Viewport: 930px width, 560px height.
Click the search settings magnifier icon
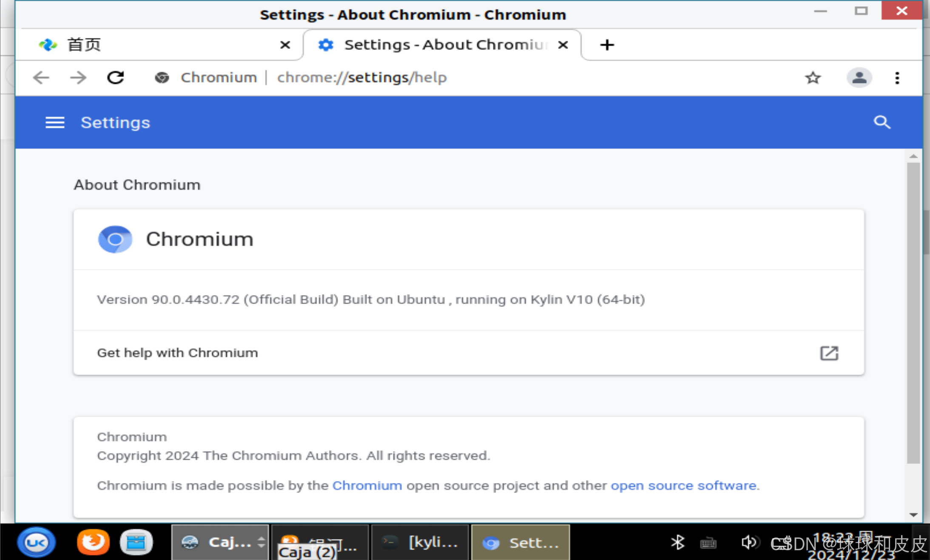(882, 122)
